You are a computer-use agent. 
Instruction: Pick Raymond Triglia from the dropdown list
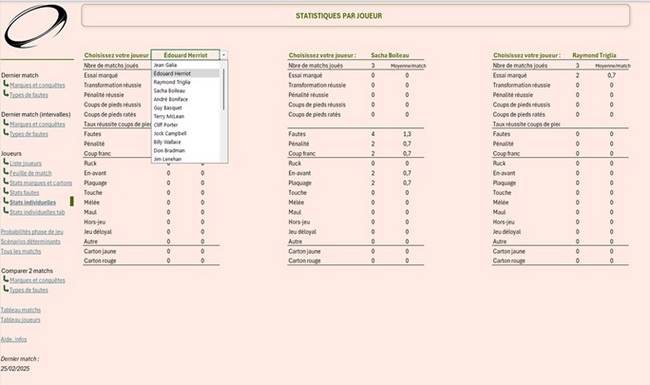172,82
